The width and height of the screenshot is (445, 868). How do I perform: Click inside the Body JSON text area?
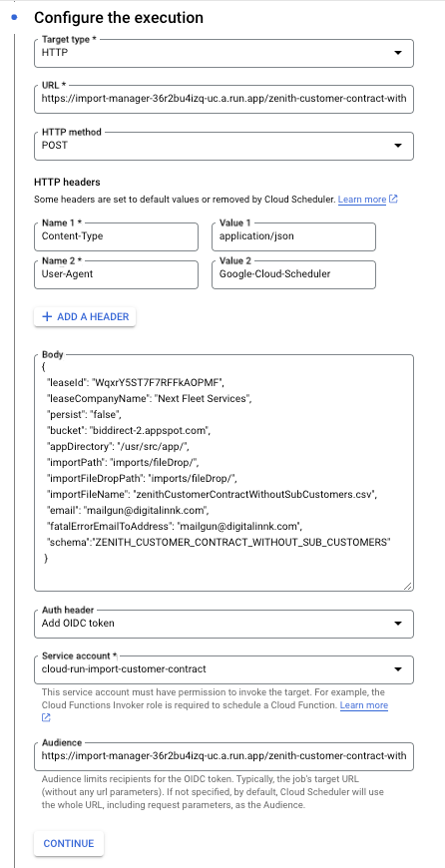pos(223,473)
